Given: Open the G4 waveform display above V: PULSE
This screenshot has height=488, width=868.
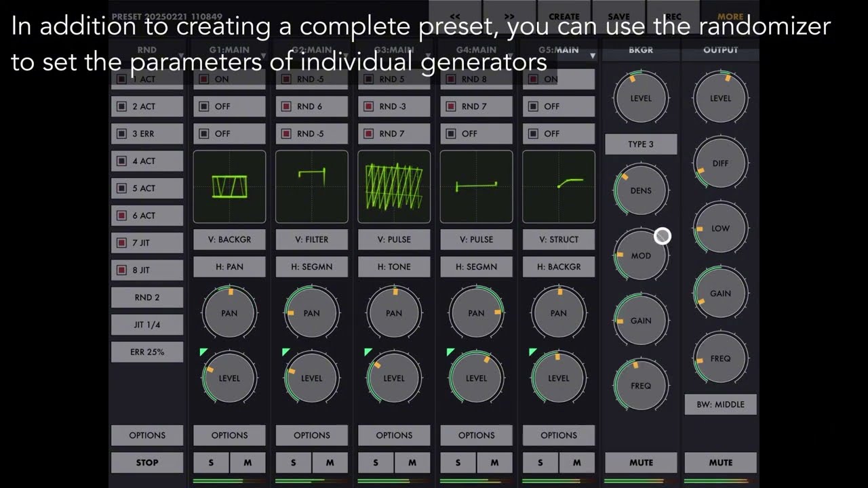Looking at the screenshot, I should click(x=477, y=186).
